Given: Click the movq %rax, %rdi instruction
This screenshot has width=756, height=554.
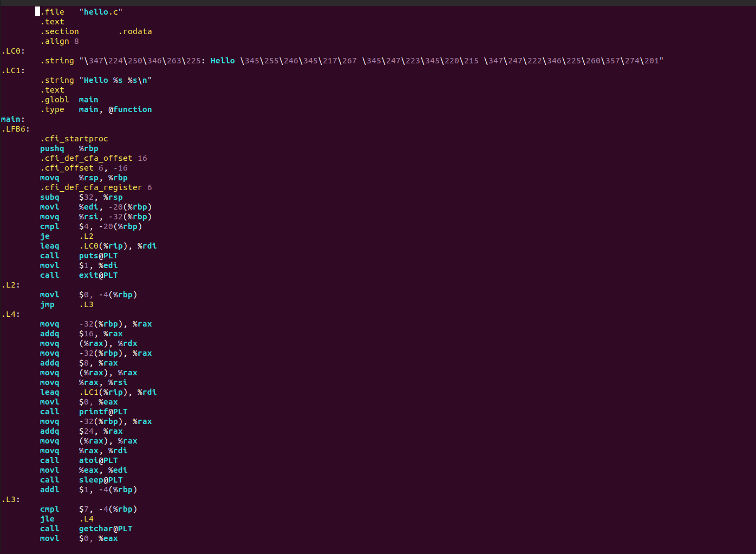Looking at the screenshot, I should tap(84, 451).
